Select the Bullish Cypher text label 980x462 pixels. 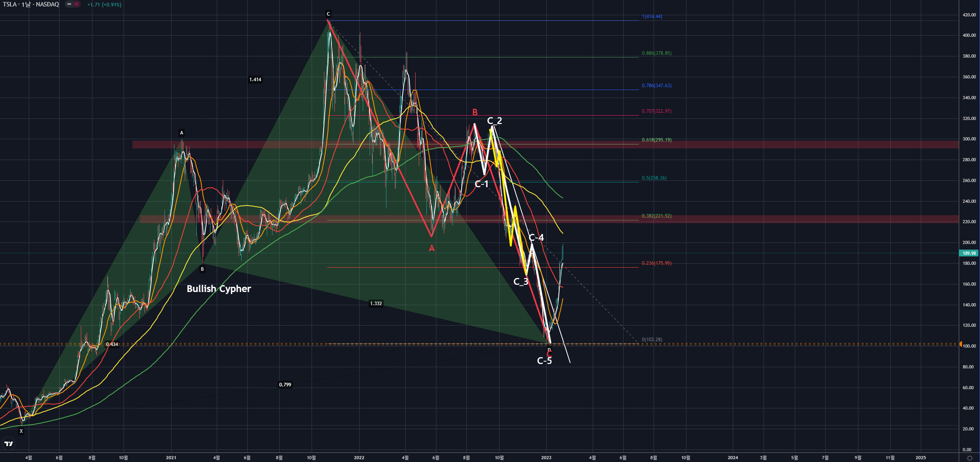[x=219, y=289]
